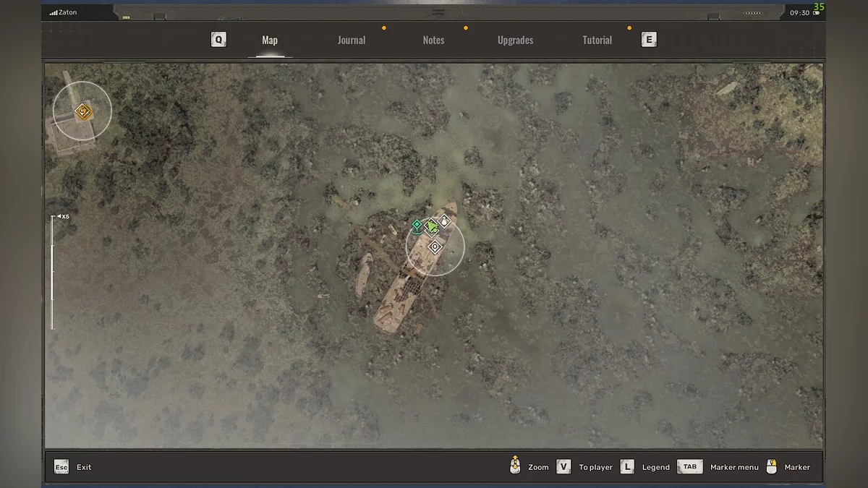Open the Notes tab
Image resolution: width=868 pixels, height=488 pixels.
tap(433, 40)
